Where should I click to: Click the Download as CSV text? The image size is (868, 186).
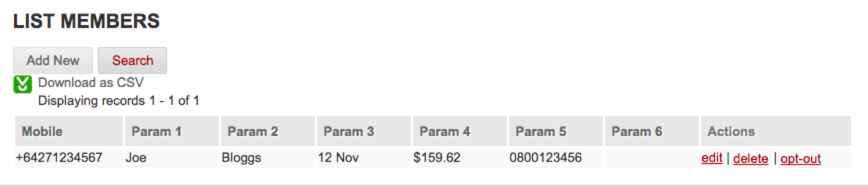[x=91, y=83]
